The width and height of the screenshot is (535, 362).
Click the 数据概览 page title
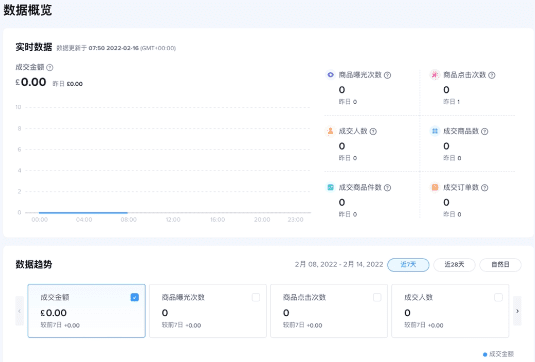[x=28, y=10]
